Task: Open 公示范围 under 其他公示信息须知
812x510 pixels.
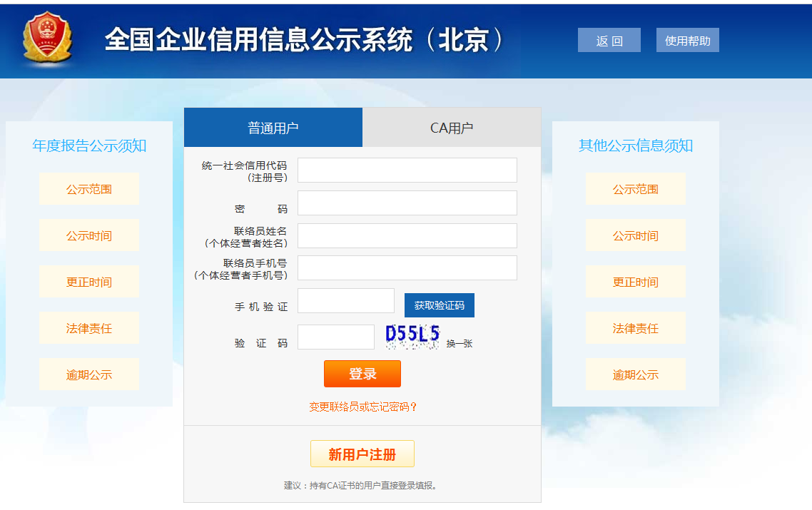Action: (635, 188)
